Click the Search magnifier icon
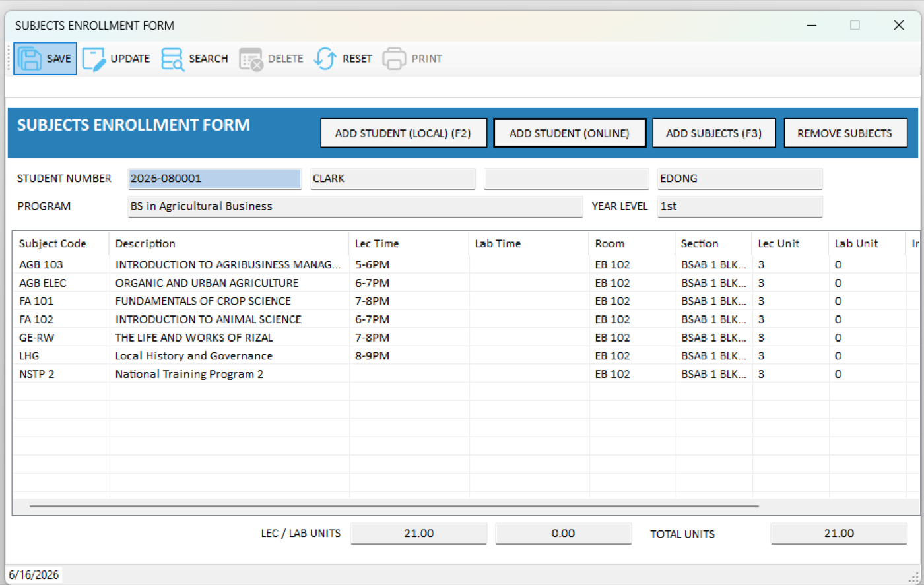924x585 pixels. point(173,59)
